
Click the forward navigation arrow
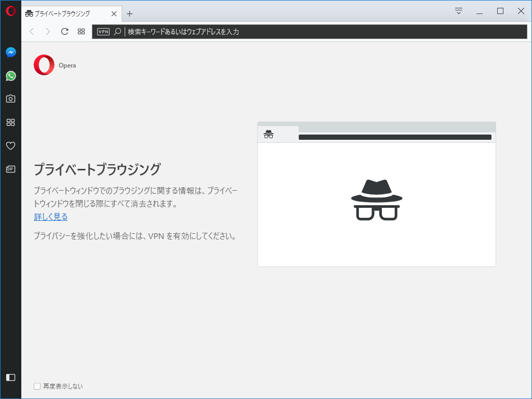pyautogui.click(x=48, y=31)
